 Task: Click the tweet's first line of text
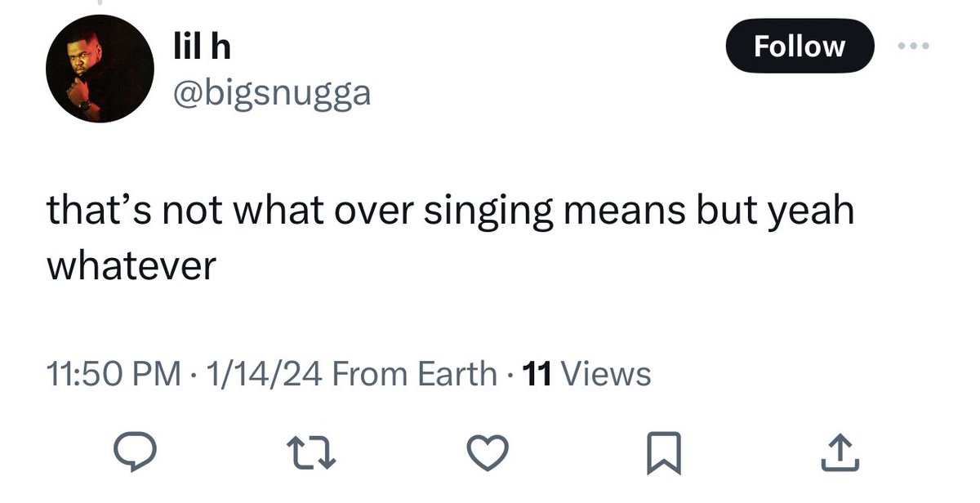(x=450, y=211)
